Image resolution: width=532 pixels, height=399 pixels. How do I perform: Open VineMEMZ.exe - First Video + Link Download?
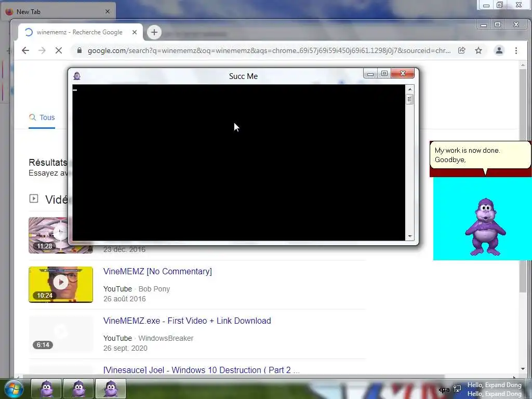(x=187, y=321)
